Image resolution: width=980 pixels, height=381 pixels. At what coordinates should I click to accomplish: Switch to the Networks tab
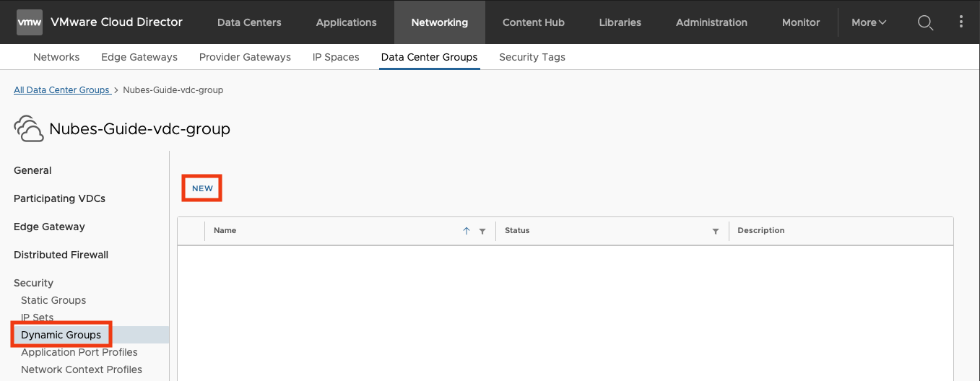[56, 57]
